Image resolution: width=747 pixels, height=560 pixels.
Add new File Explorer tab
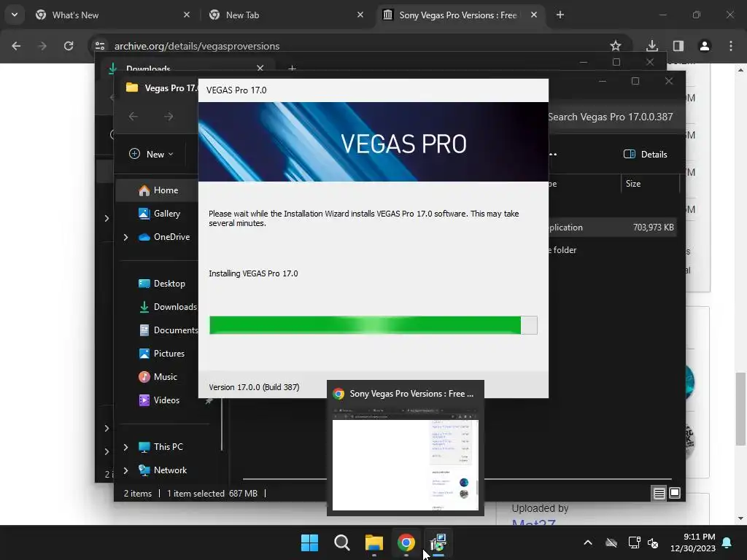click(x=292, y=69)
